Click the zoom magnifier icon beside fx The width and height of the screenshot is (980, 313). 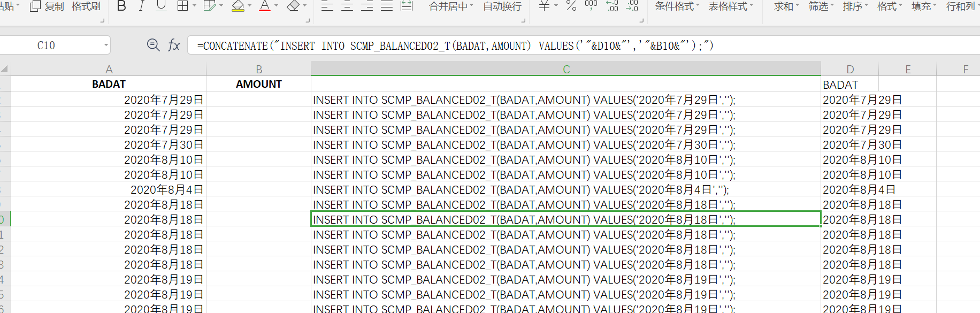click(153, 45)
